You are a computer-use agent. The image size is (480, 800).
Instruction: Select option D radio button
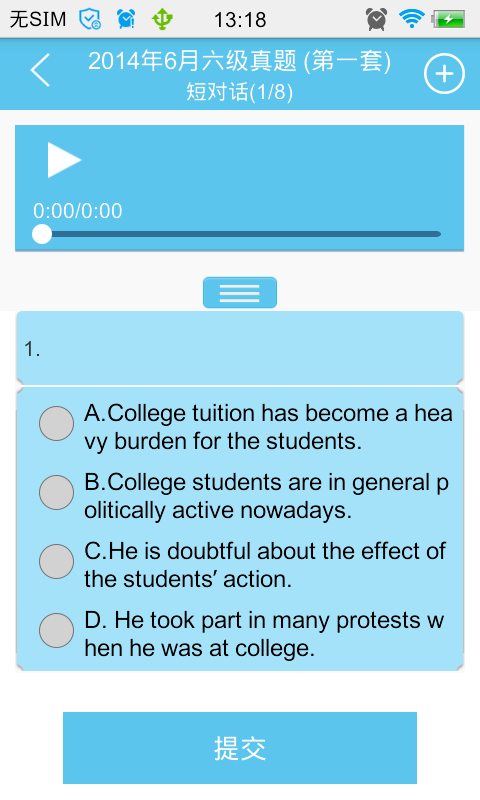pos(57,630)
